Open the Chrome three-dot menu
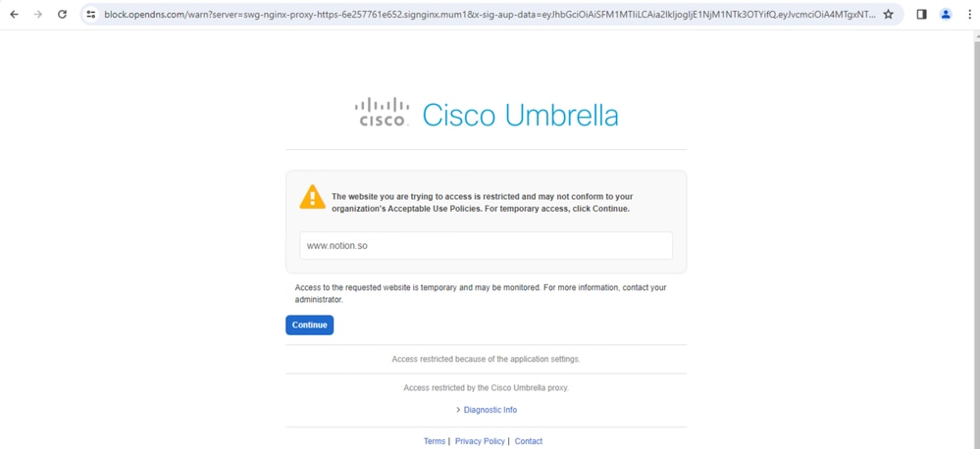980x449 pixels. click(969, 14)
